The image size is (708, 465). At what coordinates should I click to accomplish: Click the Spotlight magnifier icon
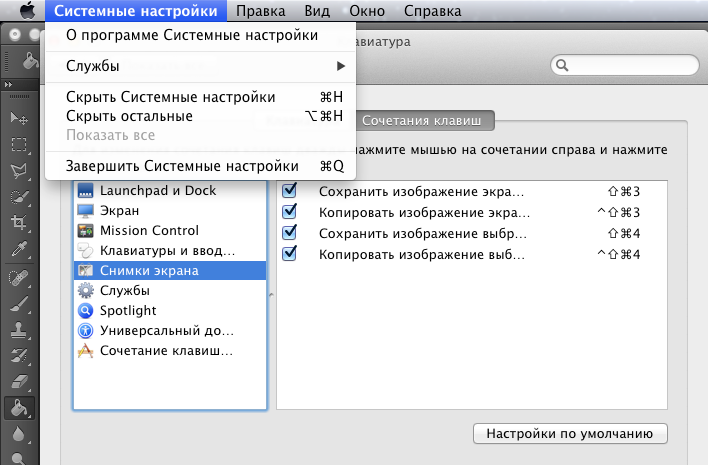[x=85, y=311]
